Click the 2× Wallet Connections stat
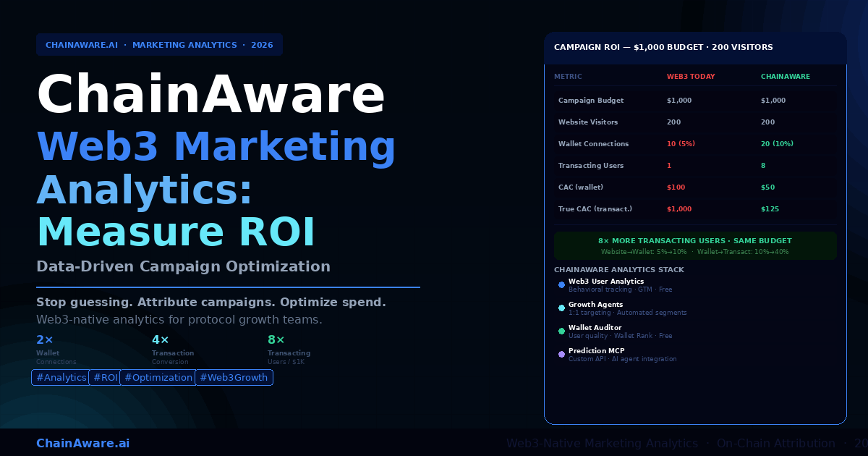The image size is (868, 456). click(x=56, y=349)
